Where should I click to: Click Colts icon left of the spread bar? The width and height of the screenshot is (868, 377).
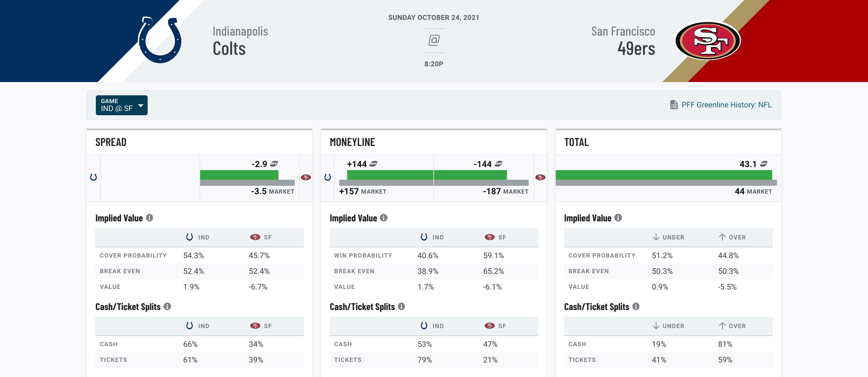93,177
